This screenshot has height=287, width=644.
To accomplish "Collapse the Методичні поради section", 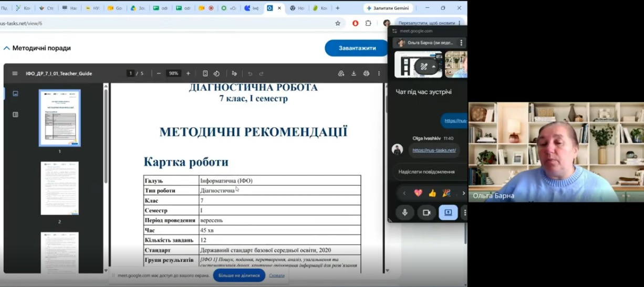I will click(x=7, y=48).
